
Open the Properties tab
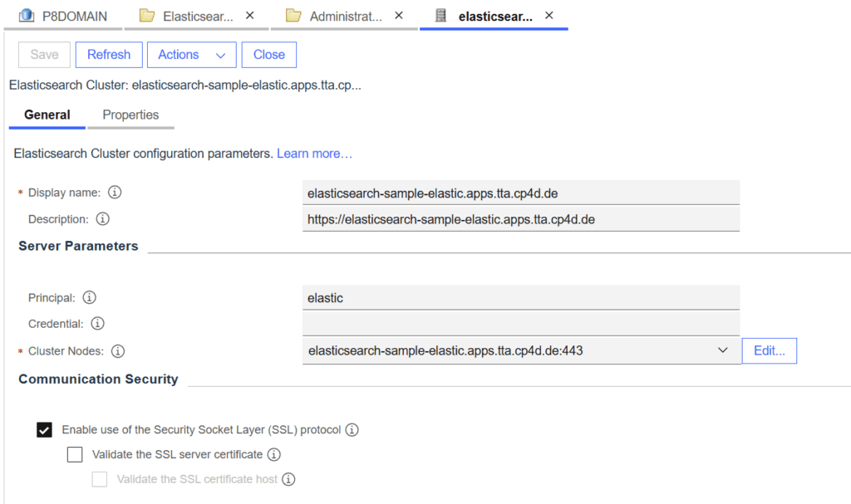130,115
